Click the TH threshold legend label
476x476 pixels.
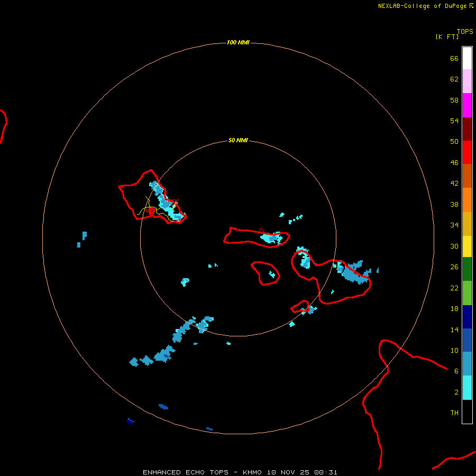point(454,413)
